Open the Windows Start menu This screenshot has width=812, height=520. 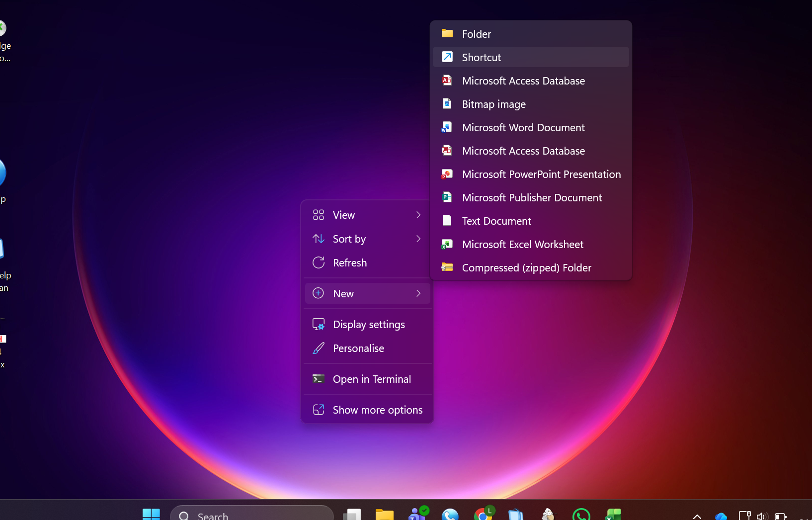click(x=151, y=515)
